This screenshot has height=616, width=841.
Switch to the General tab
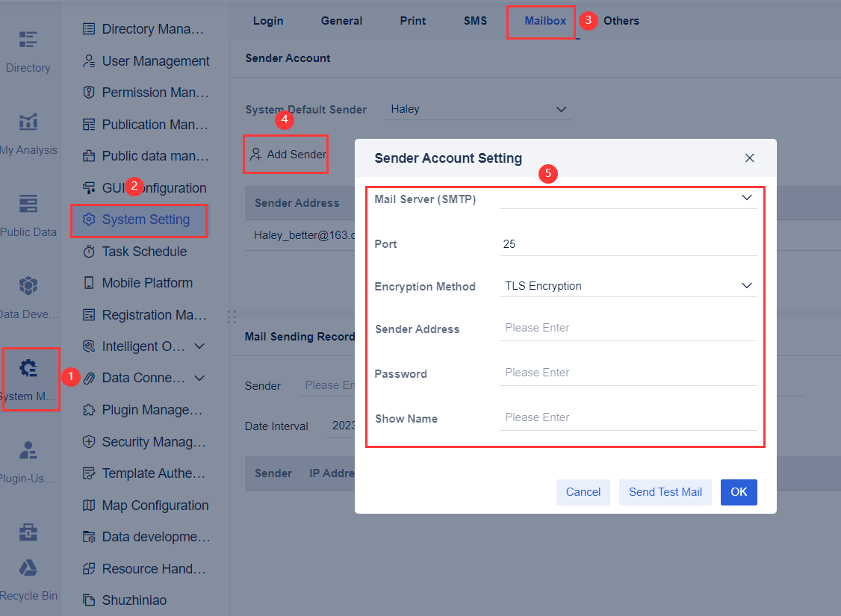click(x=341, y=21)
